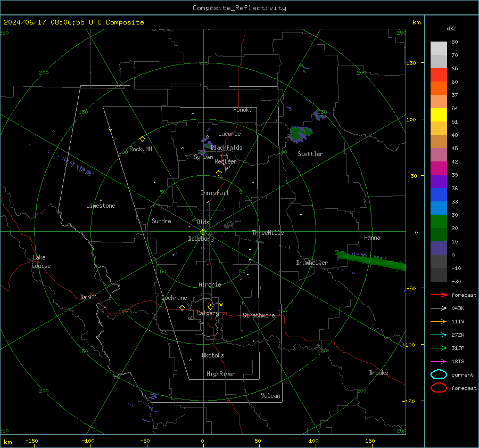Click the Blackfalds label
479x448 pixels.
[226, 148]
